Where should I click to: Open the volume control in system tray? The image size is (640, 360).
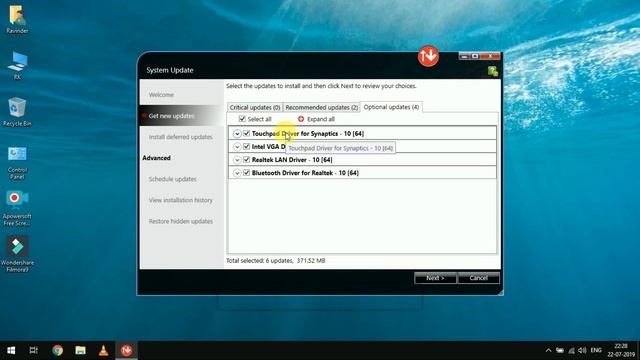pos(582,350)
